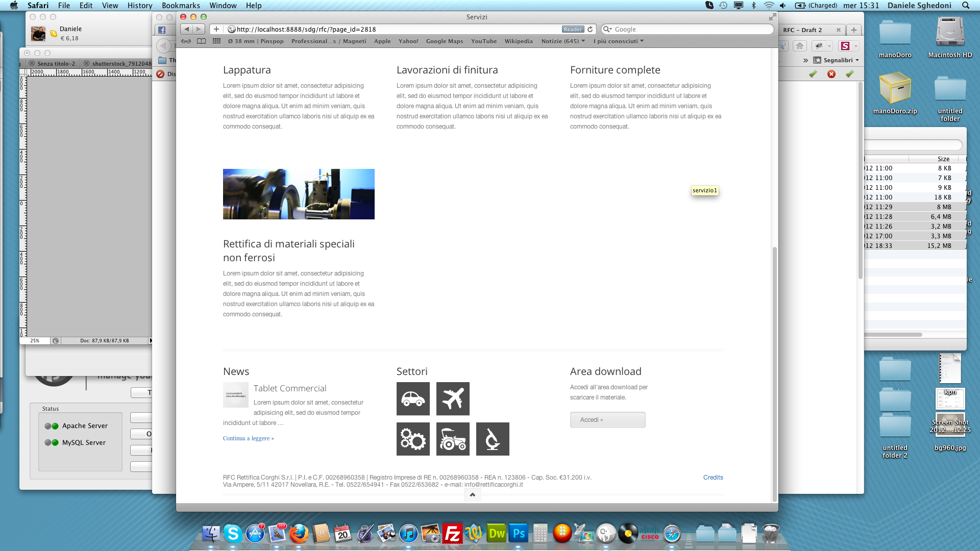This screenshot has height=551, width=980.
Task: Click the machinery service thumbnail image
Action: [x=299, y=194]
